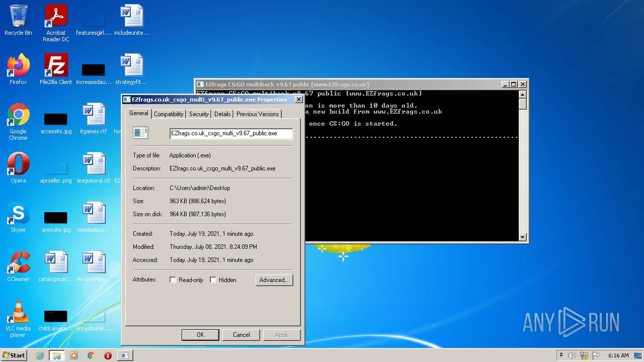Select the strategyfit Word document icon
Screen dimensions: 644x362
point(132,69)
